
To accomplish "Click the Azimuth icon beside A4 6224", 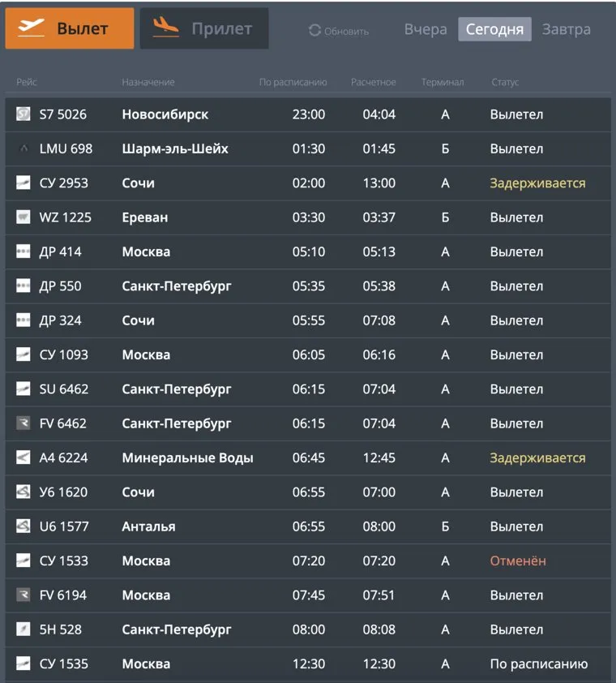I will point(23,458).
